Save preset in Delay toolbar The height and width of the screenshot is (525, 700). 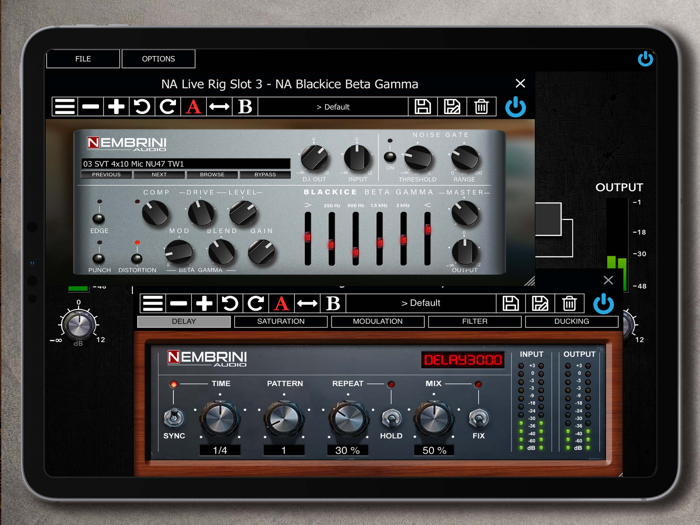(x=510, y=303)
